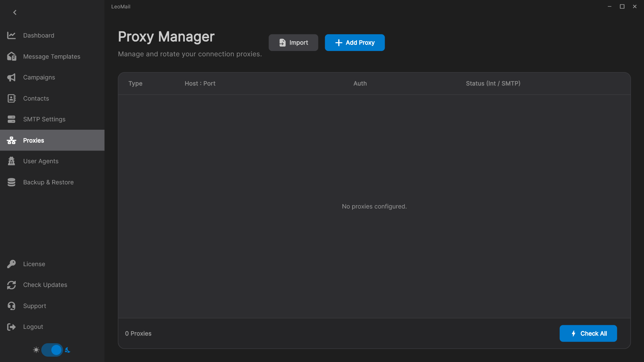The height and width of the screenshot is (362, 644).
Task: Click the Contacts address book icon
Action: [11, 99]
